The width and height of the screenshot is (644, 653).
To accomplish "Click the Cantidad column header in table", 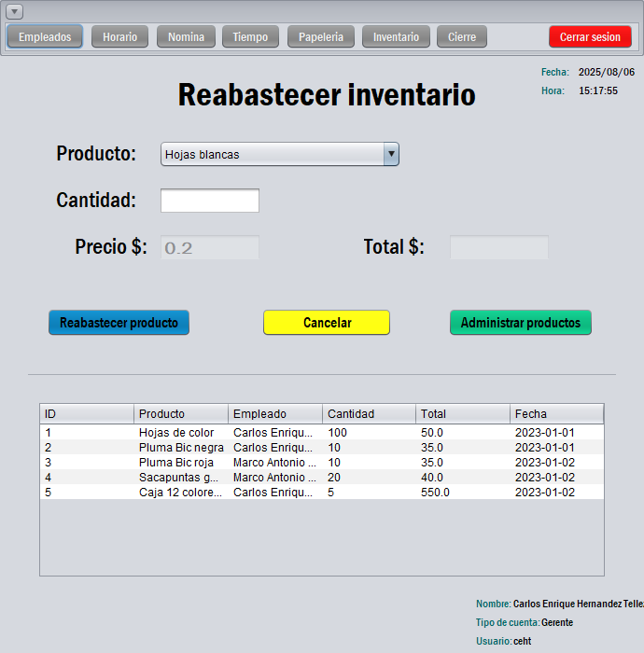I will tap(369, 414).
